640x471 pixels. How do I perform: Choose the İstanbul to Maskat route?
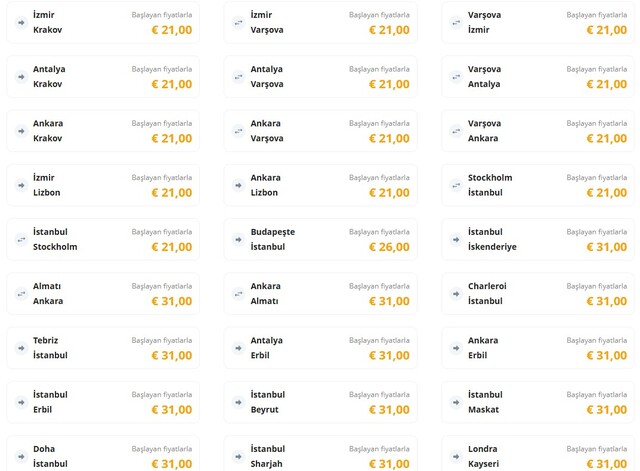click(538, 402)
